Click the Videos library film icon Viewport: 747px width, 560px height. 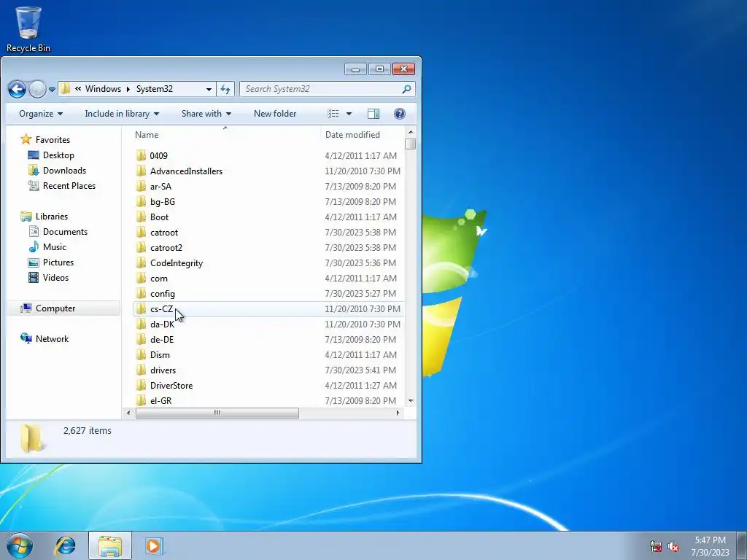tap(34, 277)
